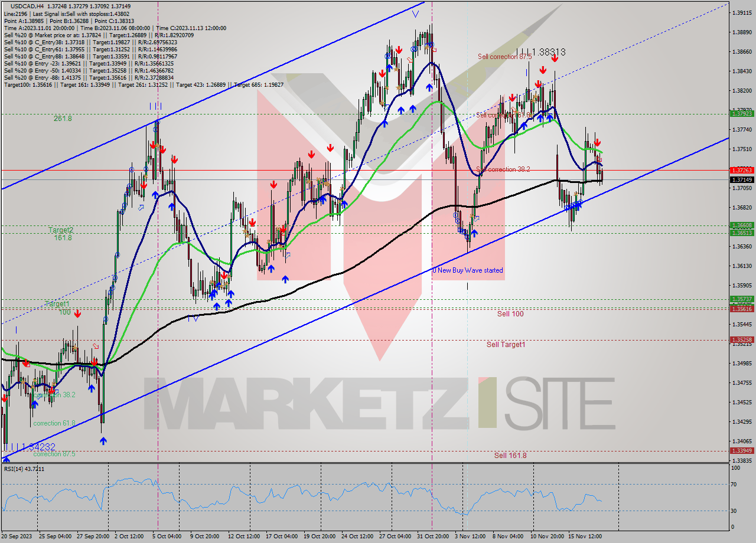Click the red 1.35258 price tag
Screen dimensions: 756x543
[741, 340]
